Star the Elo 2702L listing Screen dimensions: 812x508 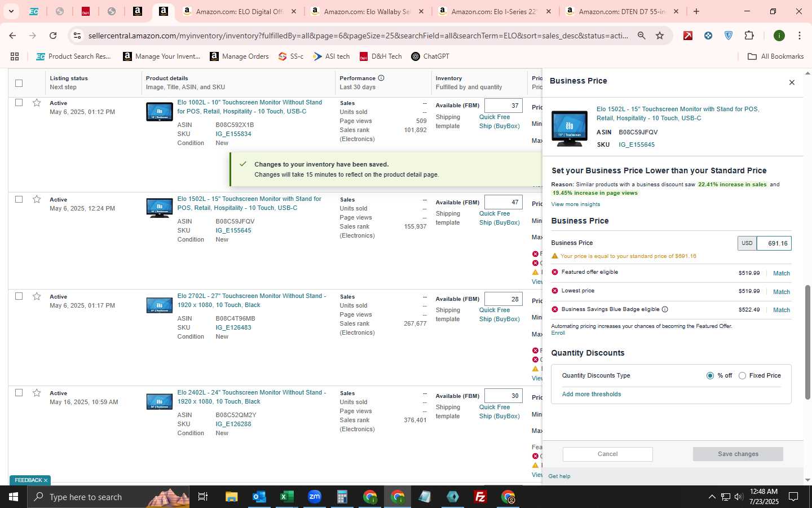pos(37,296)
